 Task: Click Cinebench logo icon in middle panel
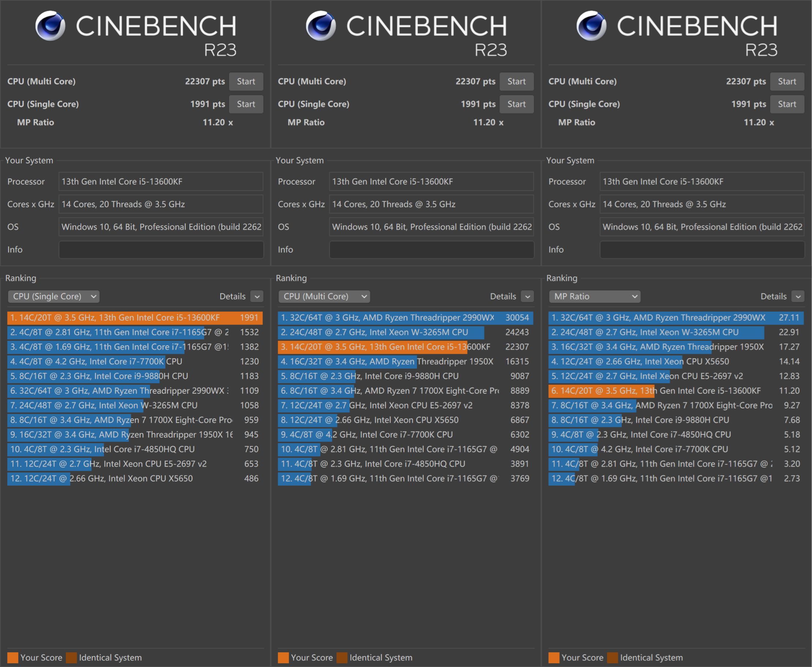point(321,26)
